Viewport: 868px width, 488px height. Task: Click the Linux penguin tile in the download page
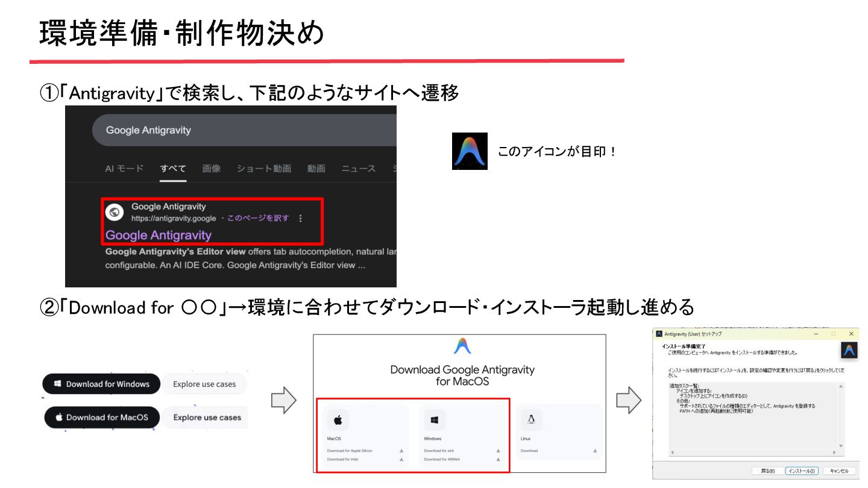(x=531, y=420)
